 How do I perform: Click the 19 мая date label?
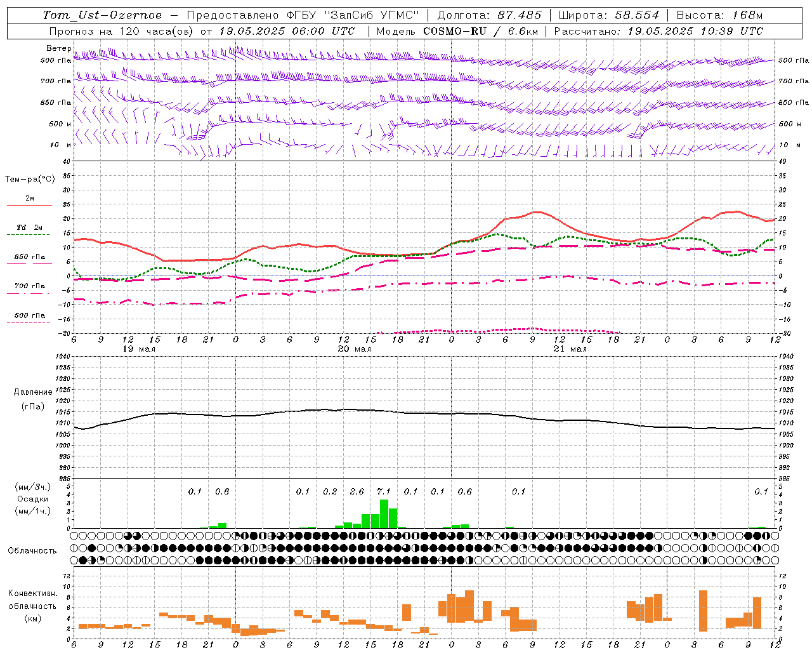pos(138,348)
